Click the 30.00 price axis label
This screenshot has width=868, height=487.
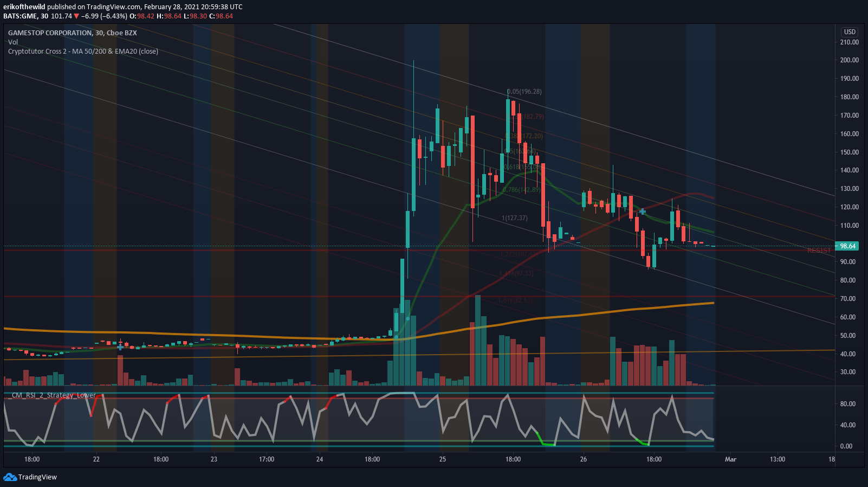[848, 372]
